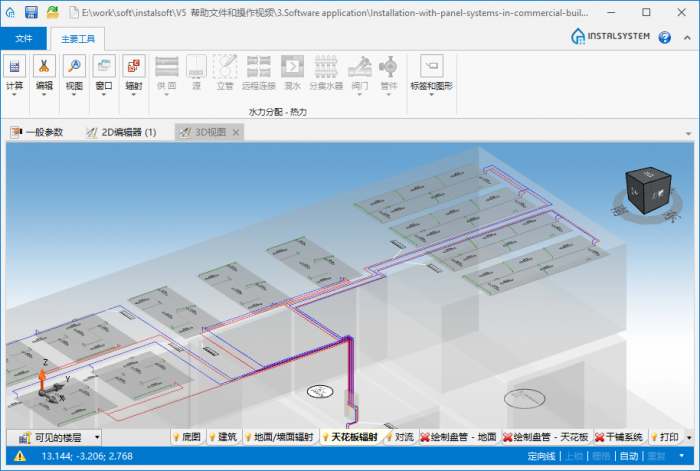Close the 3D视图 tab
Image resolution: width=700 pixels, height=471 pixels.
coord(236,132)
